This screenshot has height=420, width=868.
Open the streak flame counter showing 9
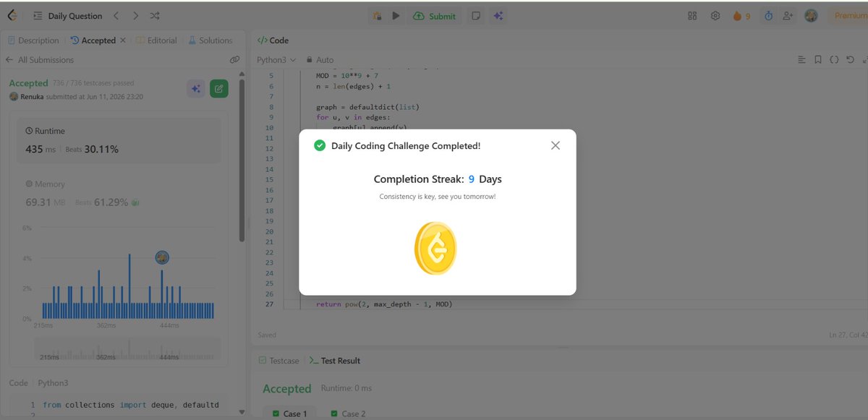tap(741, 16)
